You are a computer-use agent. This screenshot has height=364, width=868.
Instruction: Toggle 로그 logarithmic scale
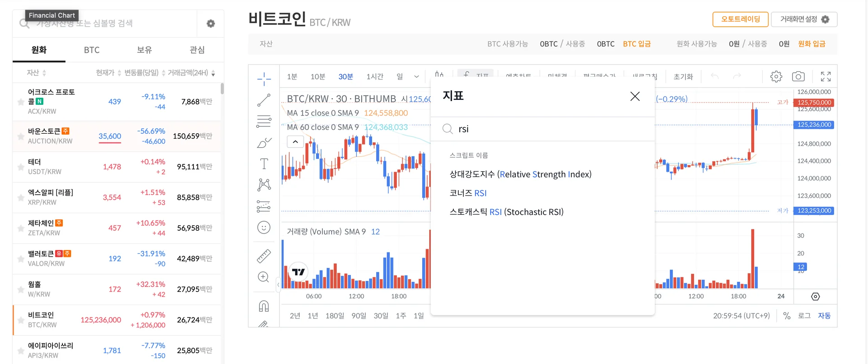(804, 316)
